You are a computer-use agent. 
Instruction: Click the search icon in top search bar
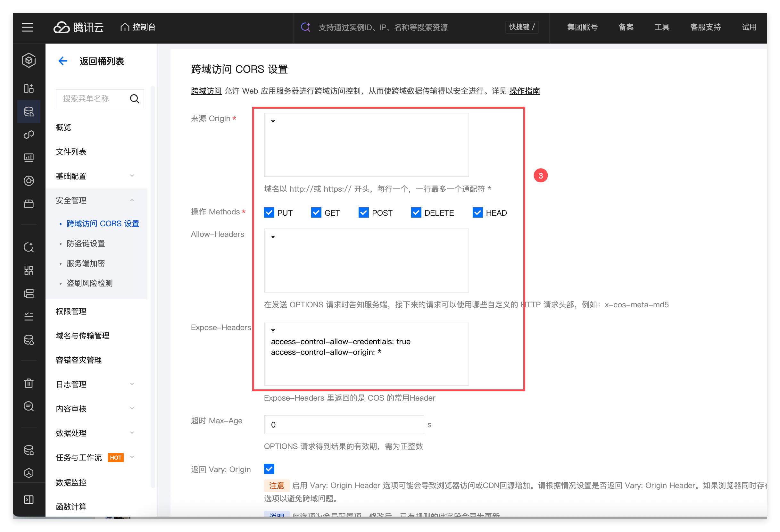pyautogui.click(x=305, y=27)
